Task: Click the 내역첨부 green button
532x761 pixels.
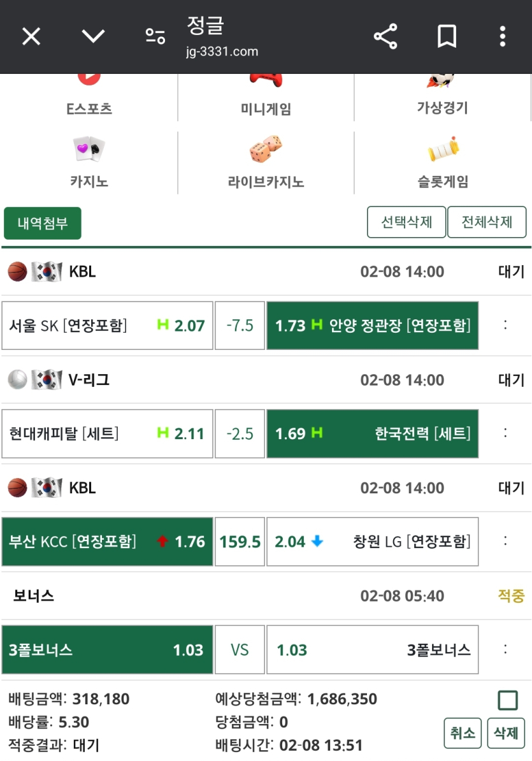Action: click(42, 223)
